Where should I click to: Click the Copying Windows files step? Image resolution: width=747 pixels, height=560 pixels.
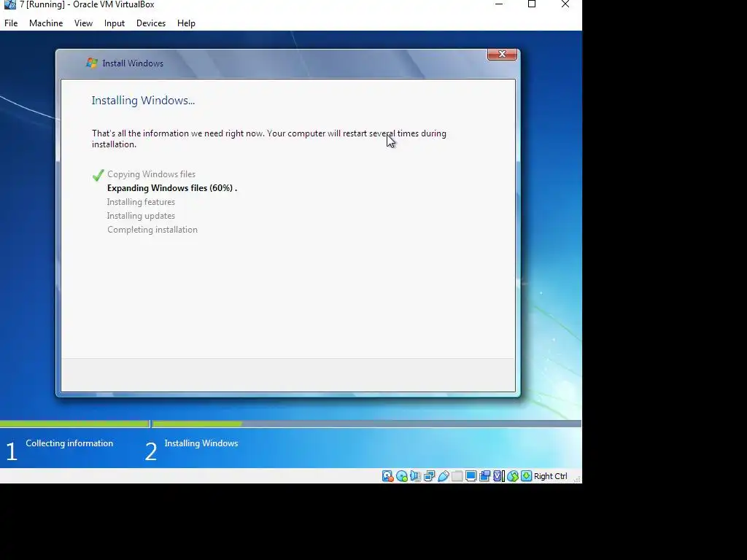[151, 174]
